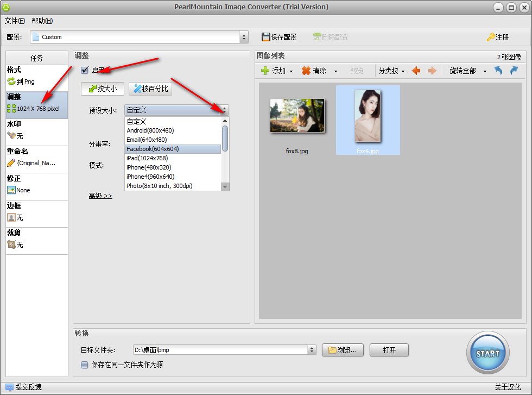The width and height of the screenshot is (532, 395).
Task: Collapse the preset size combo box
Action: pos(224,110)
